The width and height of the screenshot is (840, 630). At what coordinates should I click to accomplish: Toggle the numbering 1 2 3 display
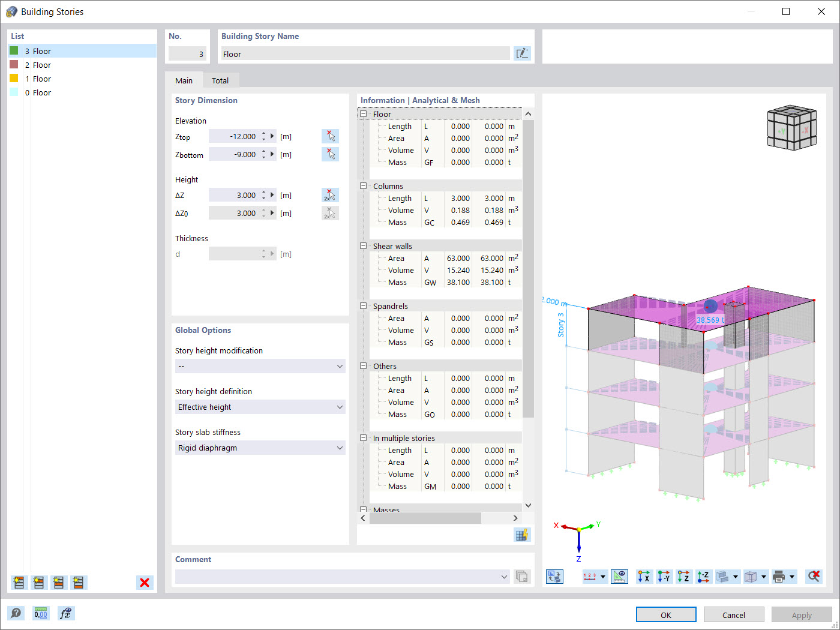[591, 576]
